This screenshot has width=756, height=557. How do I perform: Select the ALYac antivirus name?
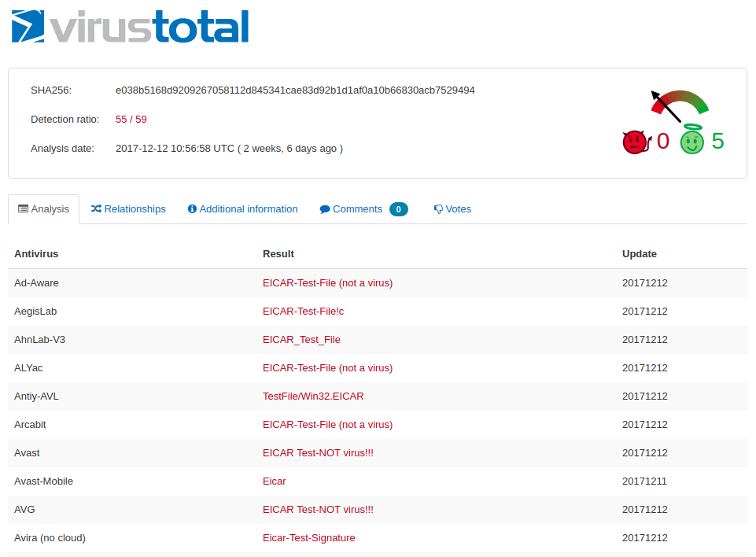pyautogui.click(x=28, y=368)
